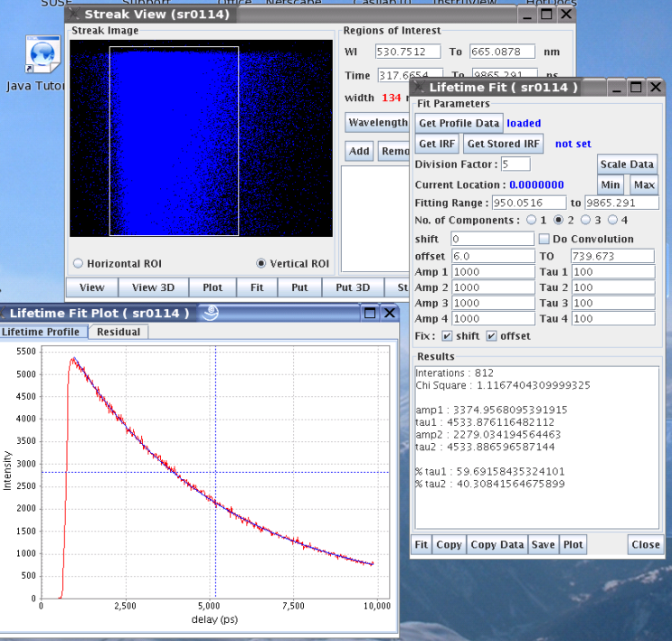Close the Lifetime Fit Plot window
The image size is (672, 641).
389,313
